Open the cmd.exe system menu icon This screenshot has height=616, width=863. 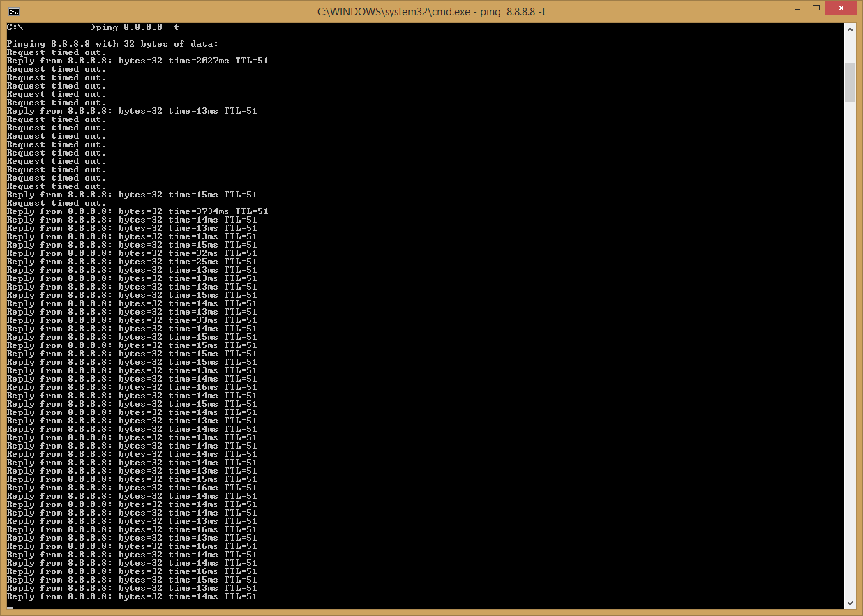(13, 11)
